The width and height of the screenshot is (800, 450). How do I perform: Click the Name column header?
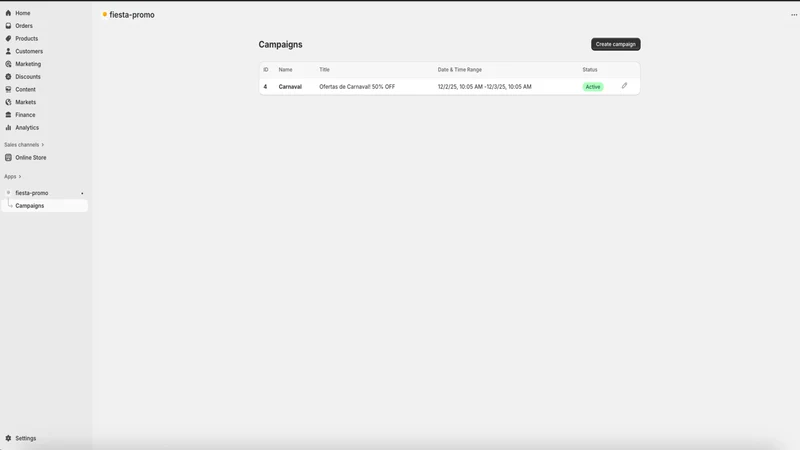(285, 70)
